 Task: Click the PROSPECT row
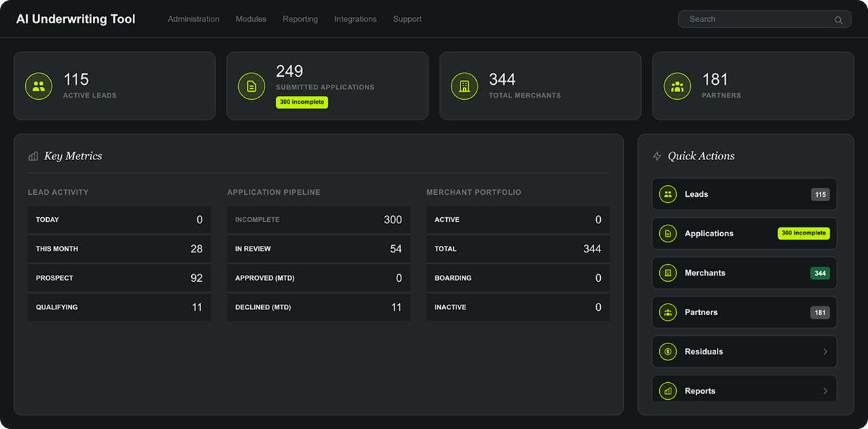point(119,278)
